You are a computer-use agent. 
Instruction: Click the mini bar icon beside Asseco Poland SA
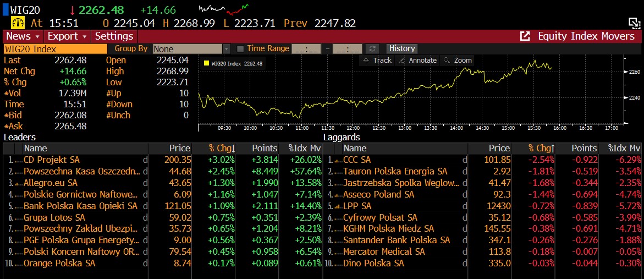point(338,195)
